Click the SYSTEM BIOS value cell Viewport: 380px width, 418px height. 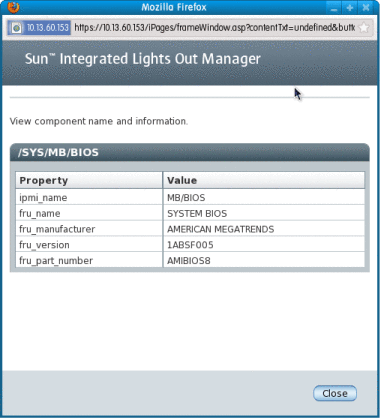264,213
